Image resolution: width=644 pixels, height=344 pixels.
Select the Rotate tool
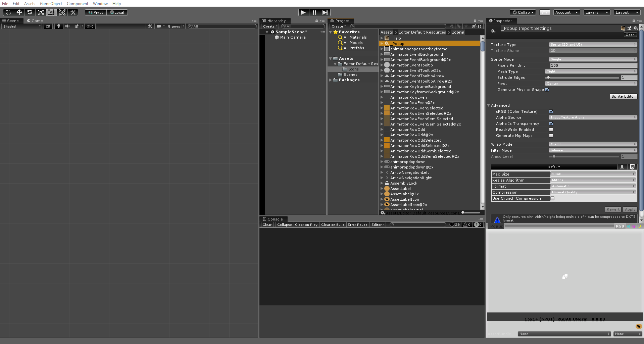30,12
